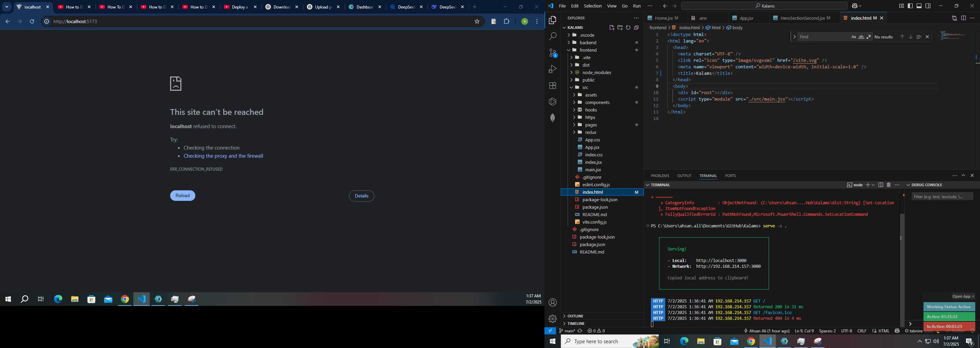Click New File icon in the Explorer header

pyautogui.click(x=611, y=27)
